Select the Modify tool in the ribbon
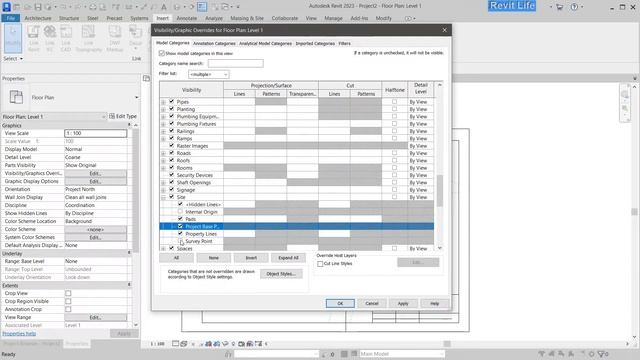This screenshot has width=640, height=360. (x=13, y=38)
